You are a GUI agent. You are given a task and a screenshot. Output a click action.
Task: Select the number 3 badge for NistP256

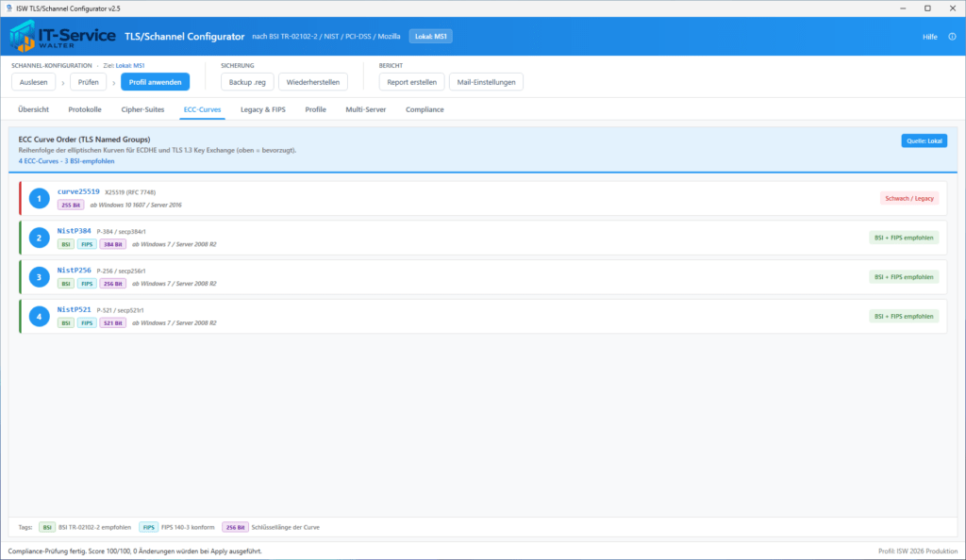click(39, 277)
